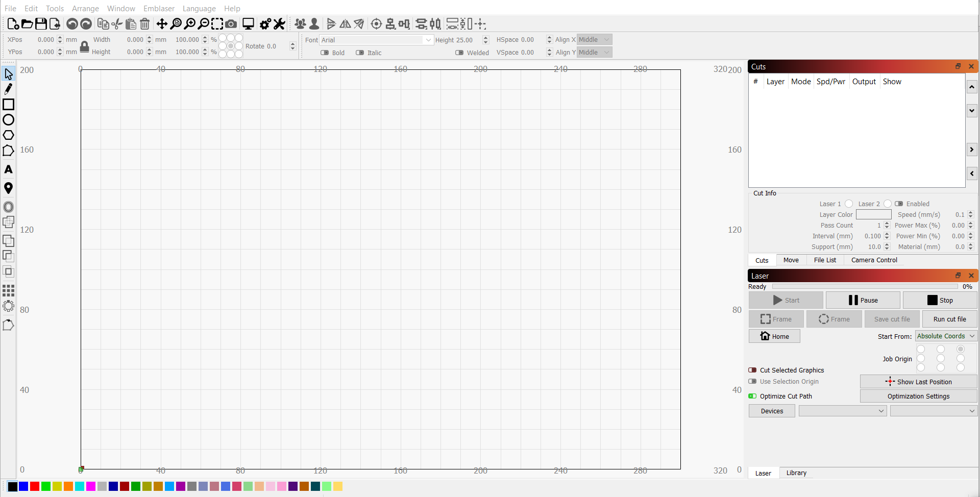Open device settings with the wrench-screwdriver icon
This screenshot has width=980, height=497.
[x=279, y=23]
